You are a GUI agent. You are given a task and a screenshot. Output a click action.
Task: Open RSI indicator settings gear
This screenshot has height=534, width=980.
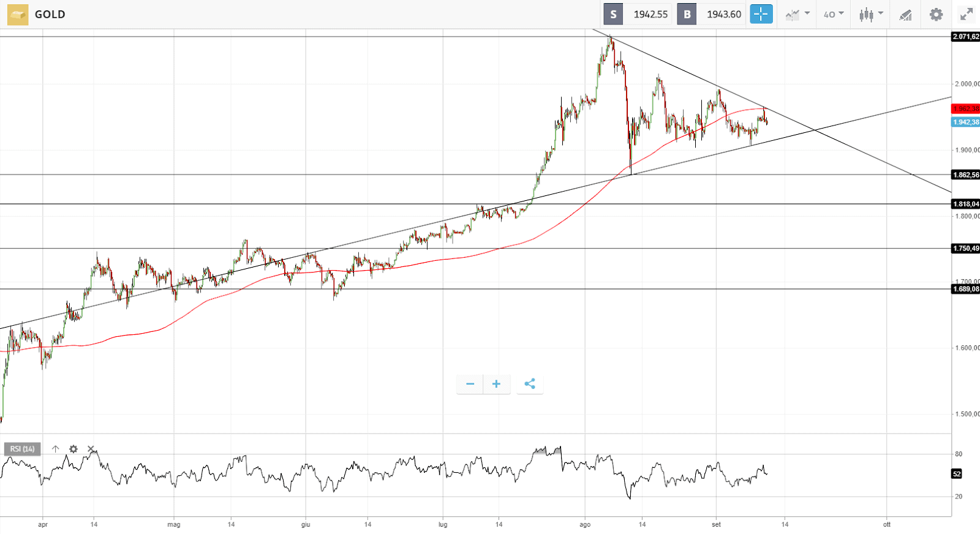tap(73, 449)
